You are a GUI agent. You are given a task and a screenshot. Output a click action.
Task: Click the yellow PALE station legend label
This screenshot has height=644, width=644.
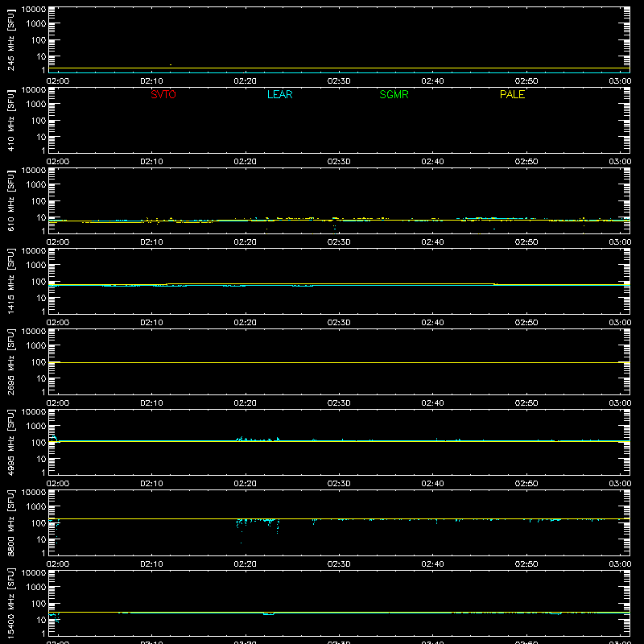(x=512, y=94)
